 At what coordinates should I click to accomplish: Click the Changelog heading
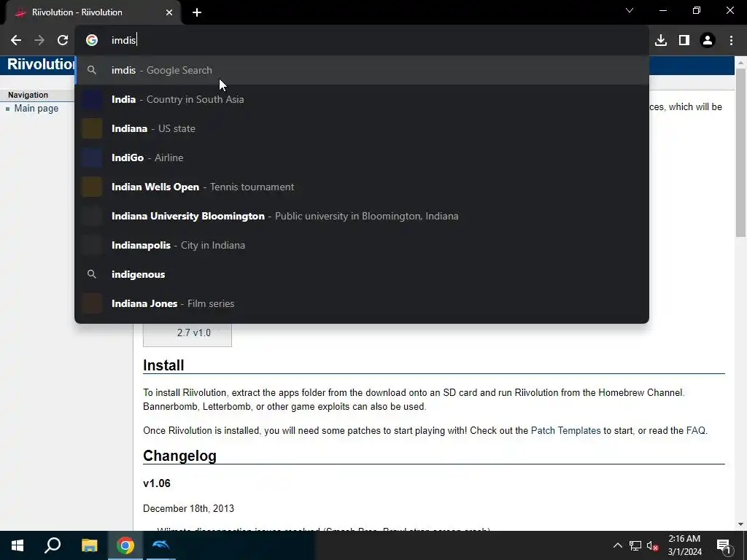pos(179,456)
